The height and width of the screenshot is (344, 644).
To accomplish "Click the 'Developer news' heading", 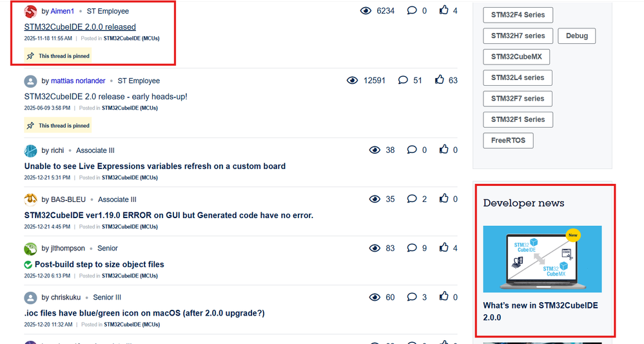I will click(x=523, y=203).
